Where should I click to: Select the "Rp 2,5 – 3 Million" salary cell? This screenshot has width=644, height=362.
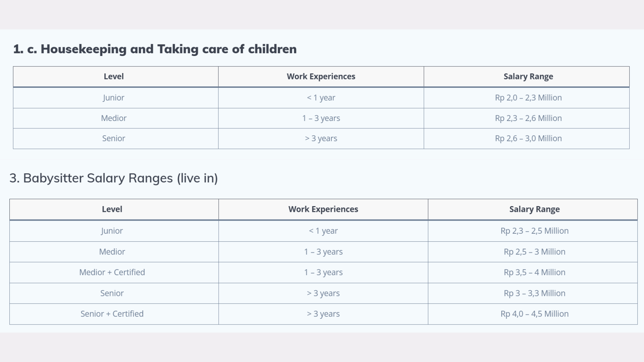tap(534, 252)
